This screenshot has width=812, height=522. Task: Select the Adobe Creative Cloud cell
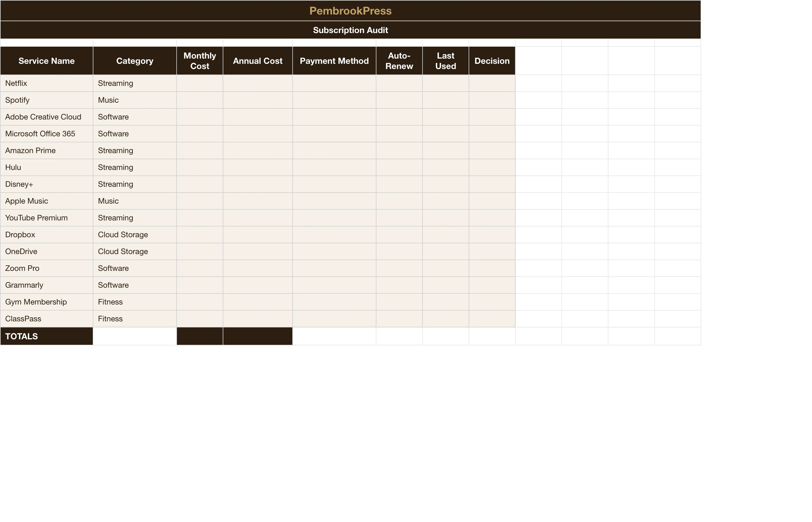47,117
